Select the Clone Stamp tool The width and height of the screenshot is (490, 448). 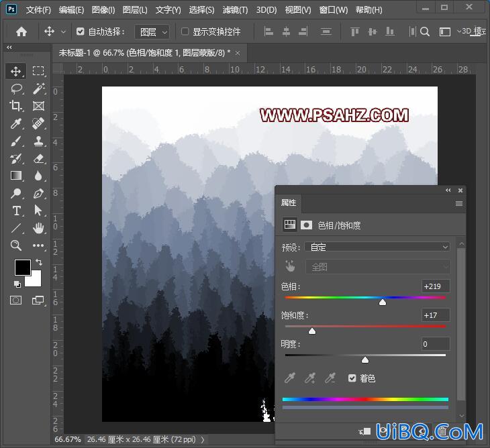click(38, 141)
